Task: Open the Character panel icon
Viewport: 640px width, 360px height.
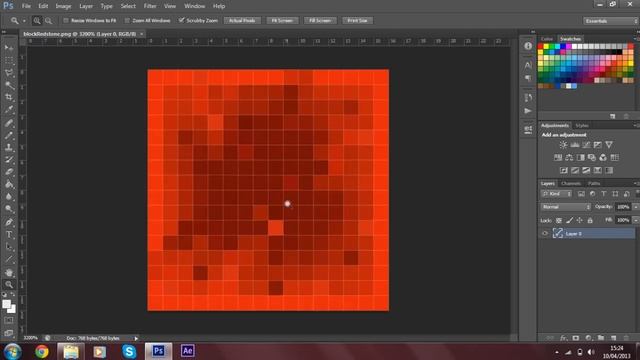Action: pos(528,65)
